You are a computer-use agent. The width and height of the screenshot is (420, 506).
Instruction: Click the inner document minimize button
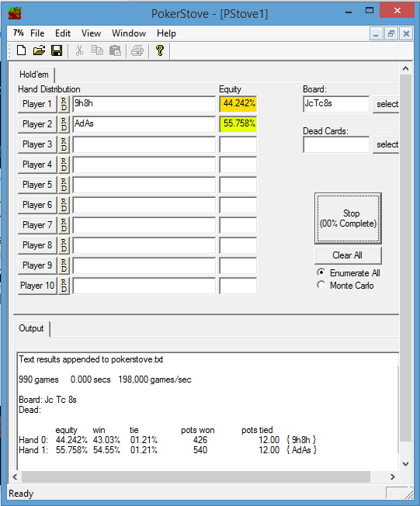pos(376,33)
